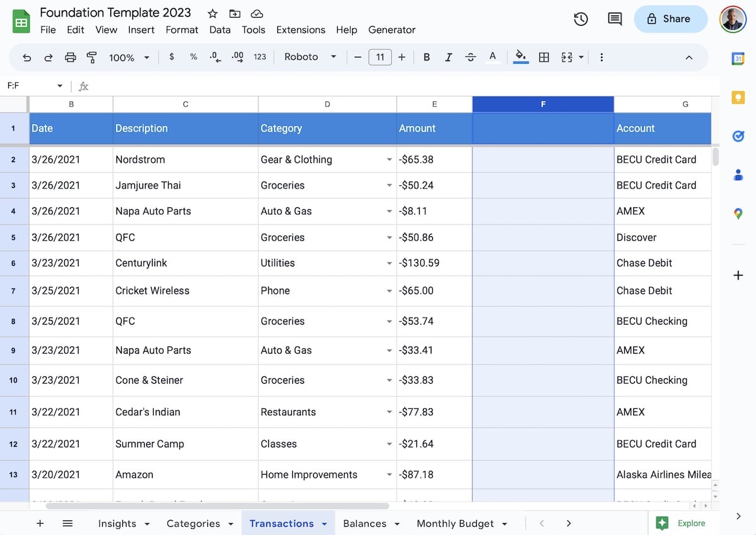
Task: Open the Edit menu
Action: click(76, 30)
